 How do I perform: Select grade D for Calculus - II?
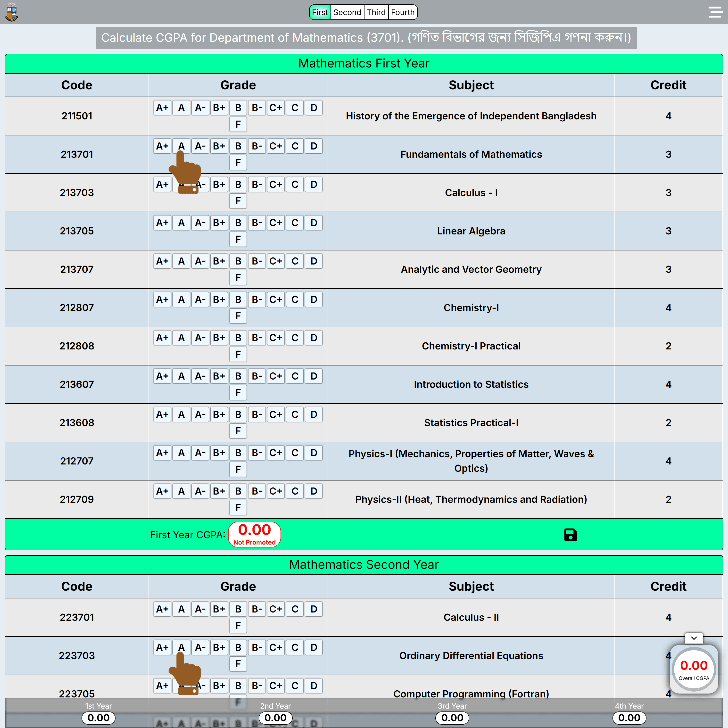(x=314, y=609)
